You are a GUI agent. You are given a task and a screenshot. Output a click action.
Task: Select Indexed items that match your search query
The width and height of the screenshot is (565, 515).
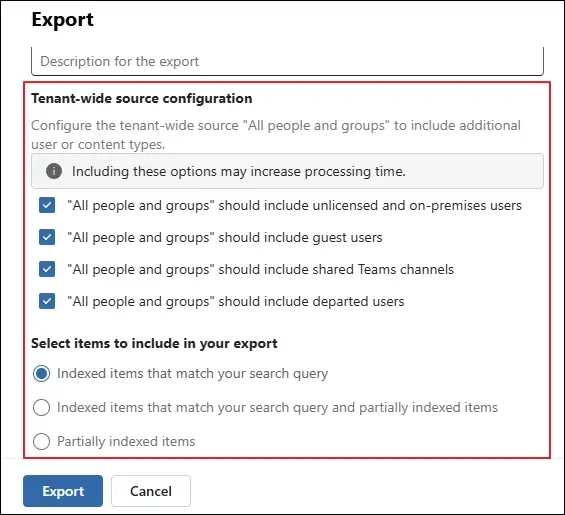pos(41,373)
